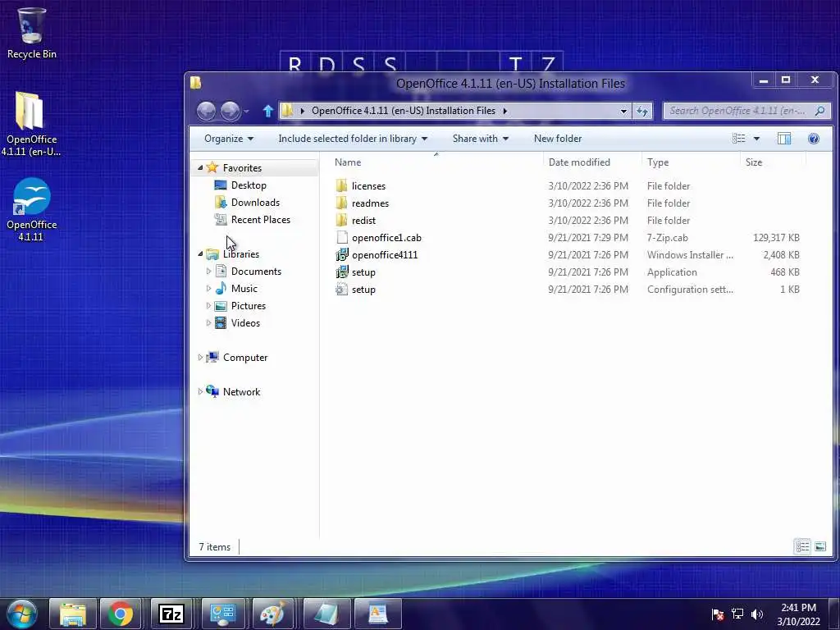Click the Refresh button beside address bar
The width and height of the screenshot is (840, 630).
click(641, 111)
